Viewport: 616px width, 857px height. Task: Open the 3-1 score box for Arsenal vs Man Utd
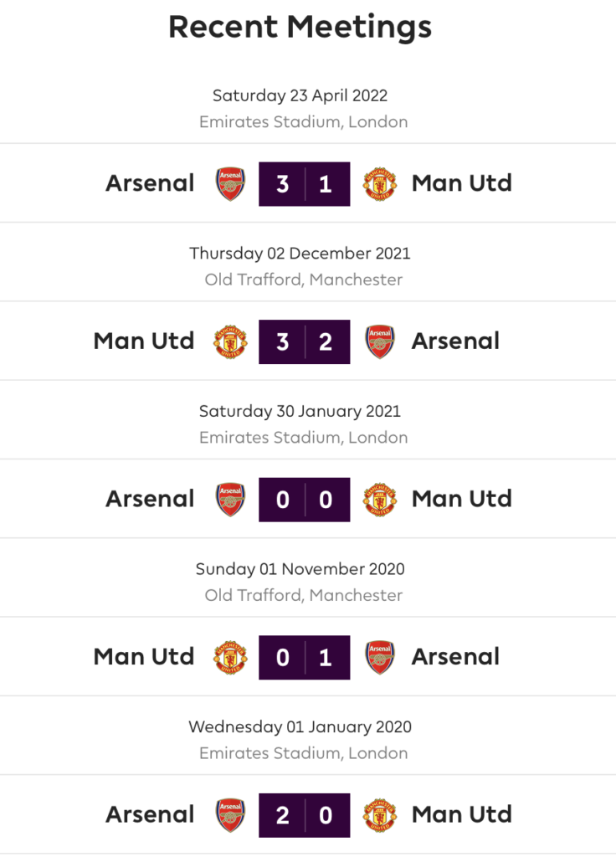(305, 184)
